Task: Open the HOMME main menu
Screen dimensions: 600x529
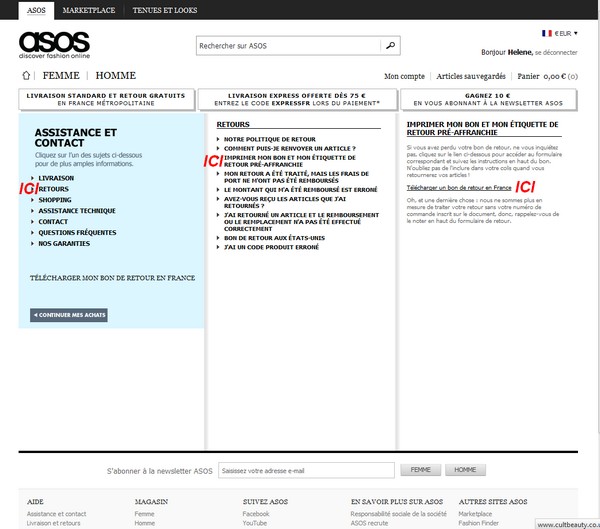Action: tap(115, 75)
